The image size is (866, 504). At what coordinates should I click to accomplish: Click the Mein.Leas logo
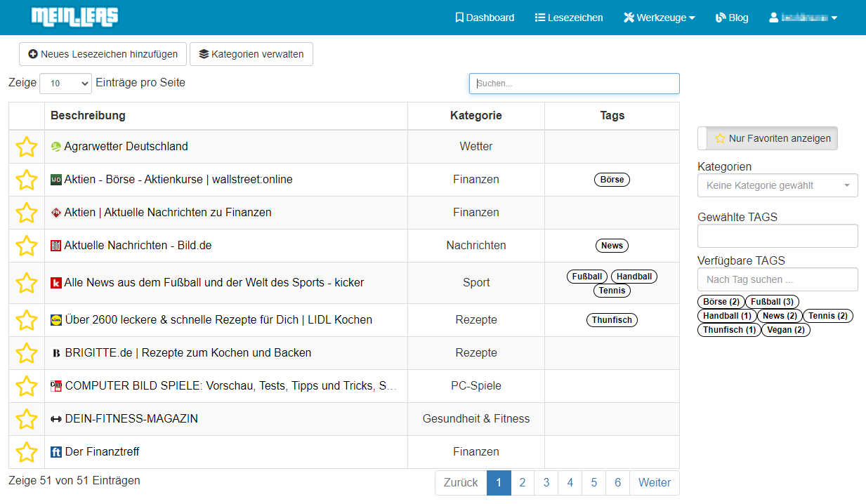coord(74,17)
